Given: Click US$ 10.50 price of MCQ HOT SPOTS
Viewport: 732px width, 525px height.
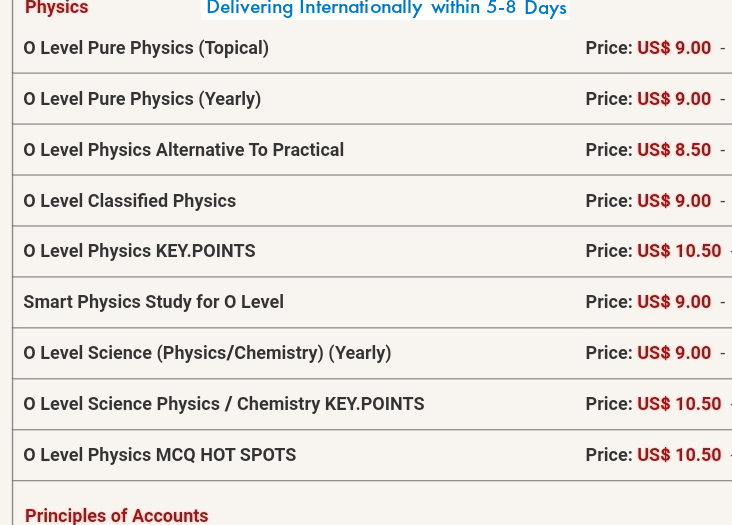Looking at the screenshot, I should (679, 455).
